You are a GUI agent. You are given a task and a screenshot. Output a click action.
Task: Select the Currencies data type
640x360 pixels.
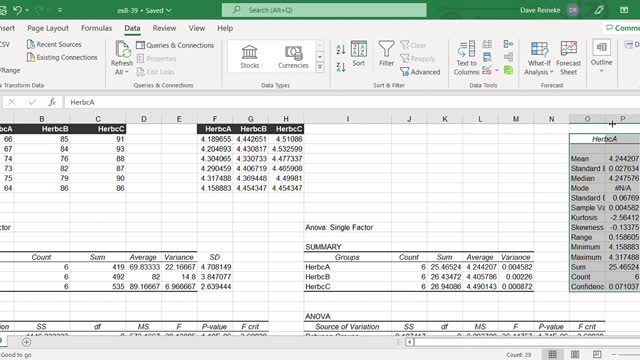293,56
